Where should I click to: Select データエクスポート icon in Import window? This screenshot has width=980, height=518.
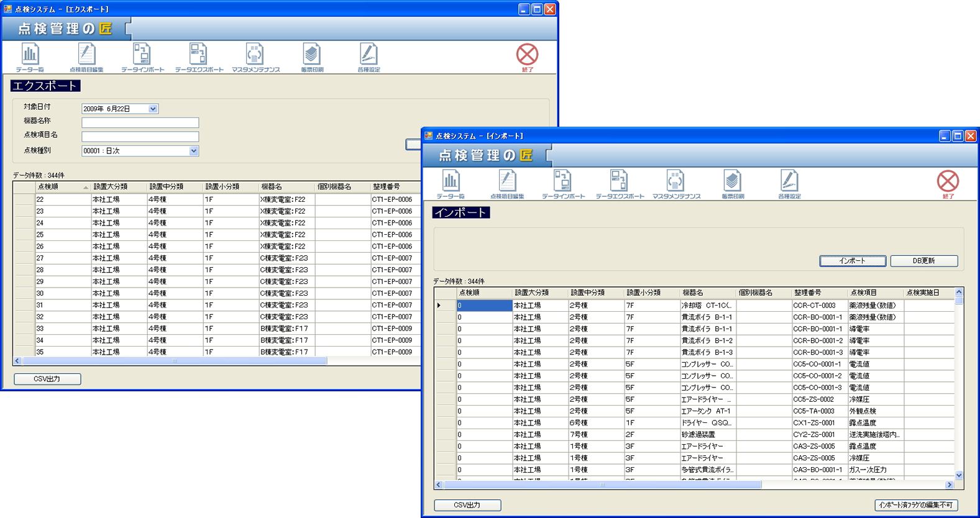coord(620,184)
